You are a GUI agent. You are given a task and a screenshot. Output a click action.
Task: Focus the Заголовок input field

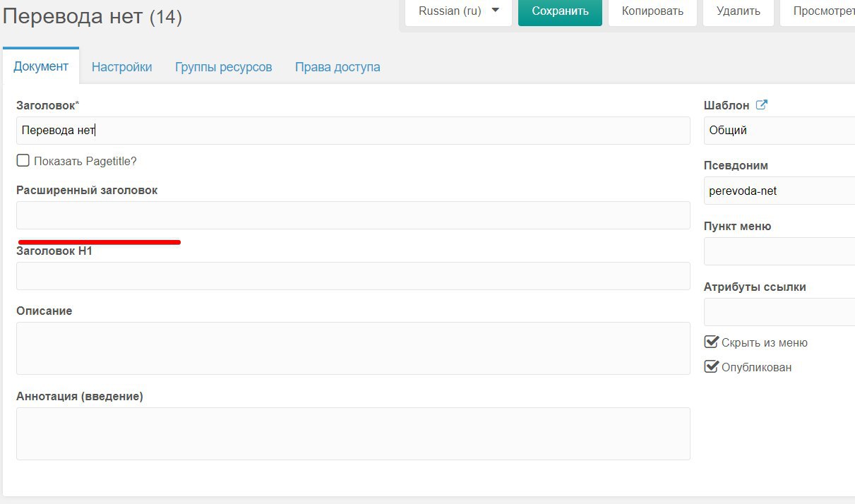(353, 131)
